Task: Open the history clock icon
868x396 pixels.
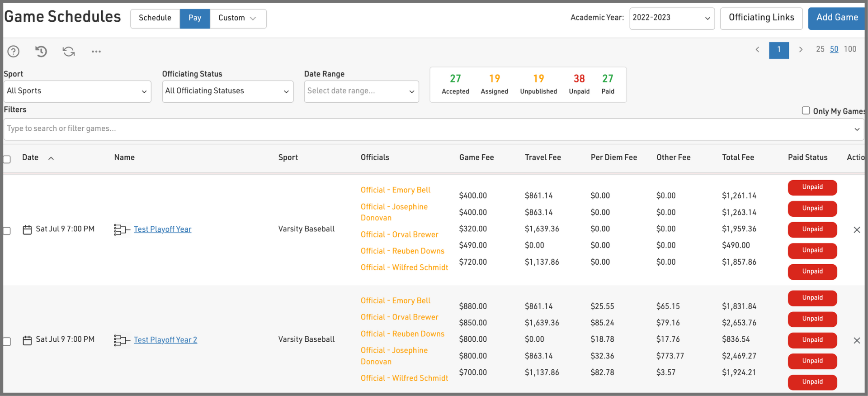Action: [x=41, y=52]
